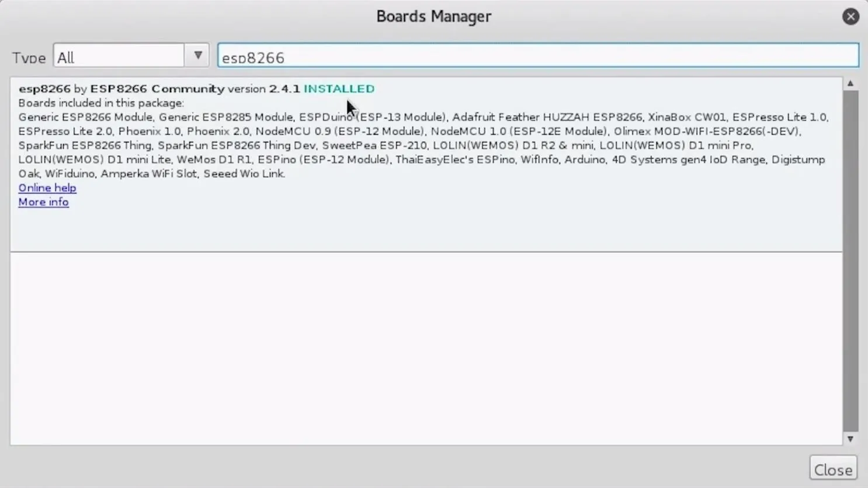This screenshot has height=488, width=868.
Task: Click 'Generic ESP8266 Module' in the boards list
Action: point(85,117)
